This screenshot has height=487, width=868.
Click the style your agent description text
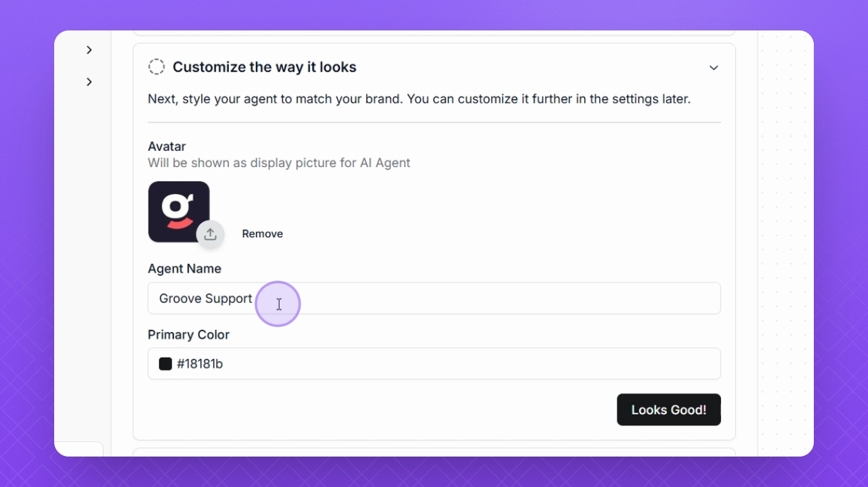coord(418,99)
